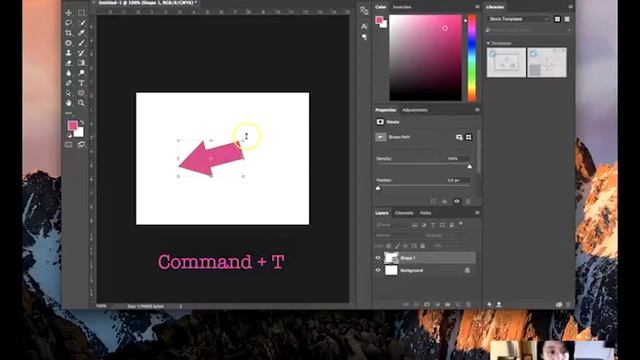Switch to the Swatches tab
The height and width of the screenshot is (360, 640).
coord(402,7)
